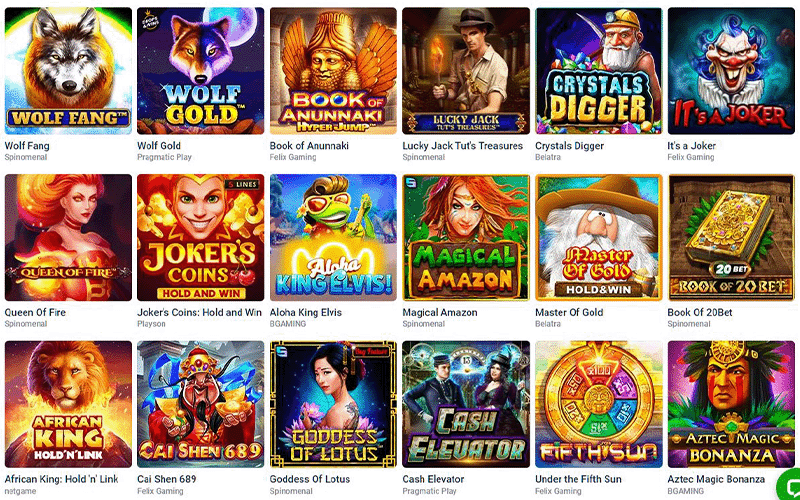
Task: Open the Crystals Digger game tile
Action: point(598,71)
